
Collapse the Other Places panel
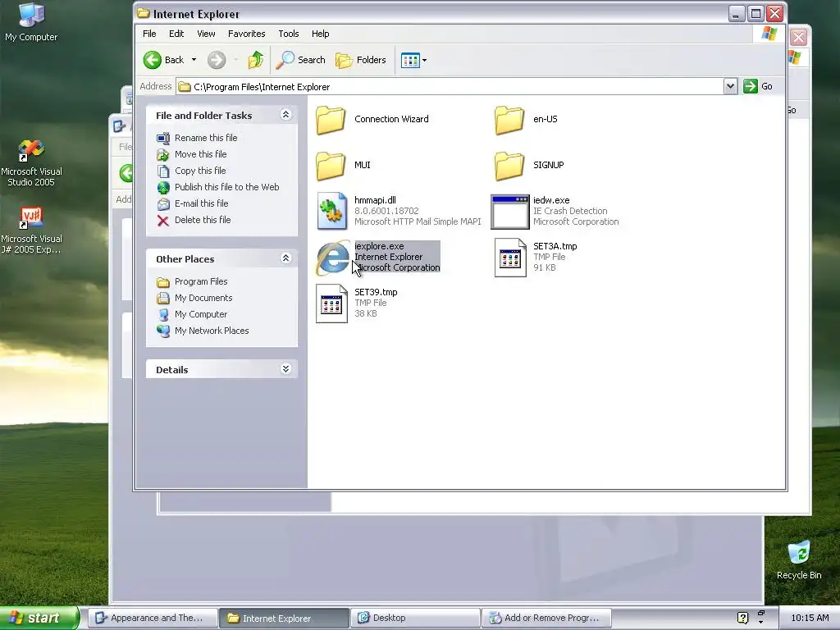point(285,258)
